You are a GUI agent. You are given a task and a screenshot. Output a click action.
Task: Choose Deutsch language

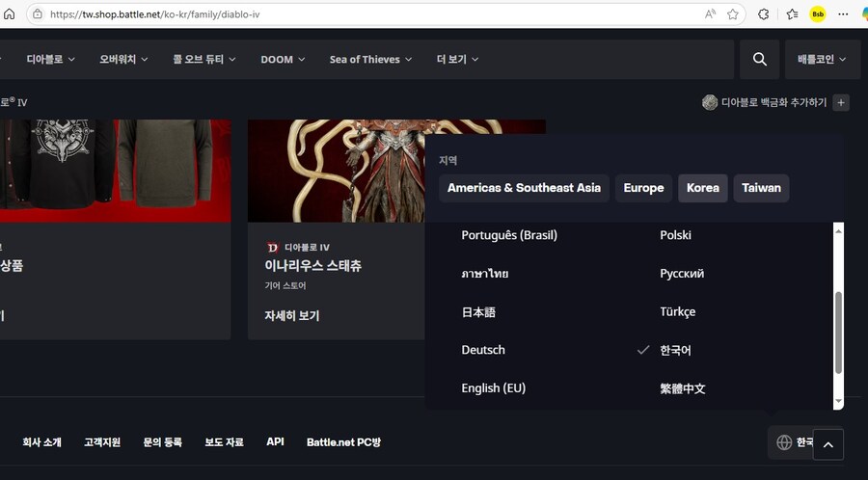(483, 350)
